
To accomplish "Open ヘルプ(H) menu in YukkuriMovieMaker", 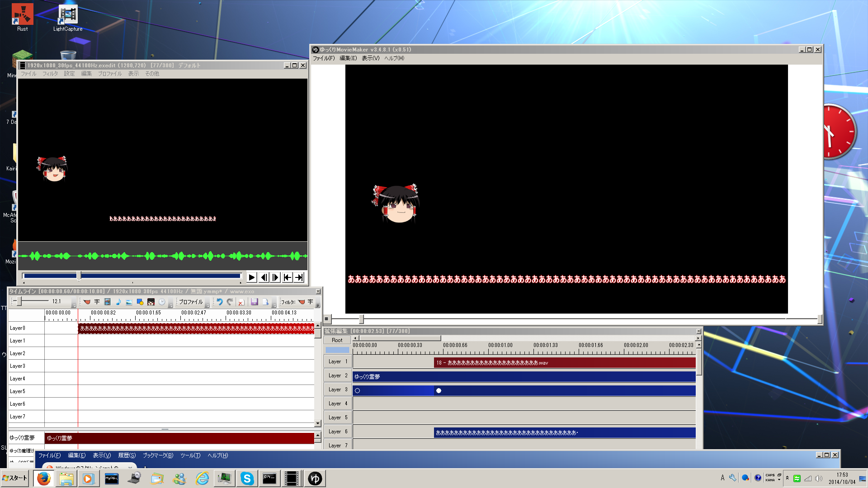I will pyautogui.click(x=394, y=58).
